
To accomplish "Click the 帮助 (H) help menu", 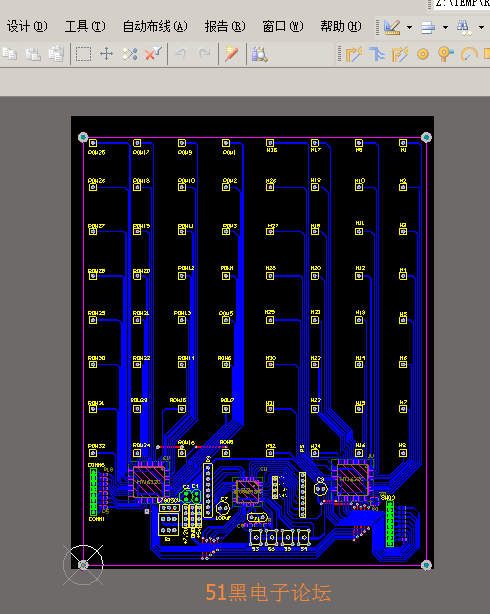I will pyautogui.click(x=341, y=26).
